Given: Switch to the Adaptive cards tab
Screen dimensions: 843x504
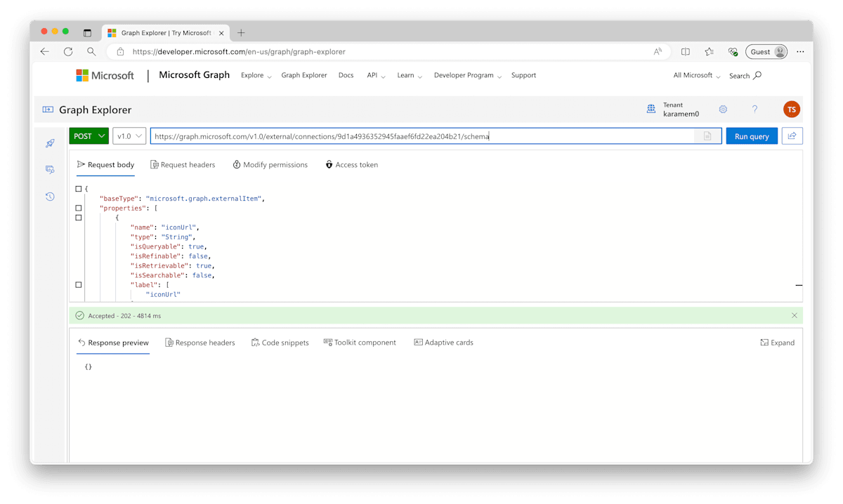Looking at the screenshot, I should coord(443,343).
